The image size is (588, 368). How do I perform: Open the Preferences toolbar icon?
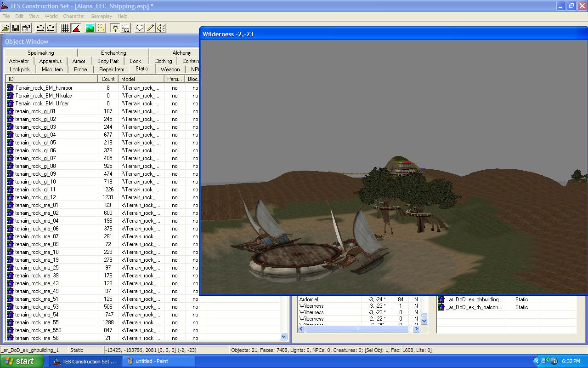click(26, 28)
